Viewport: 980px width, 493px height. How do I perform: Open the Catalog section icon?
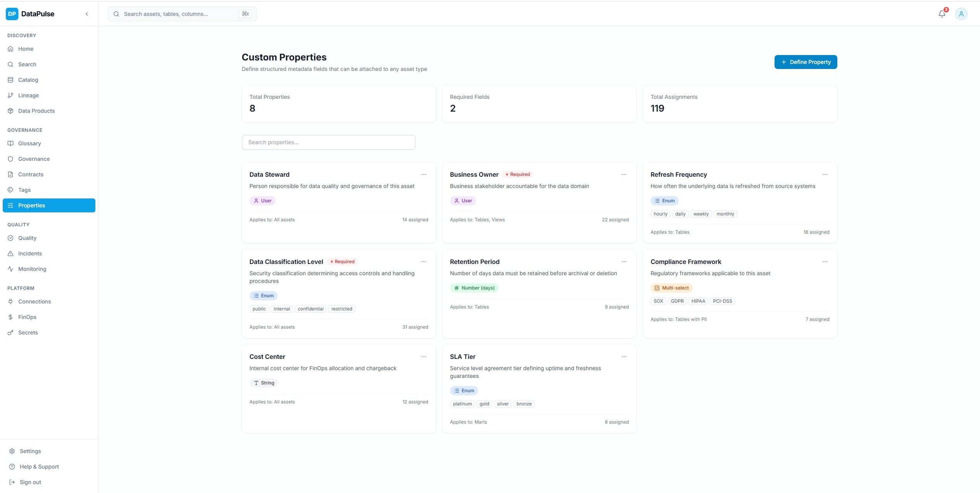(11, 79)
